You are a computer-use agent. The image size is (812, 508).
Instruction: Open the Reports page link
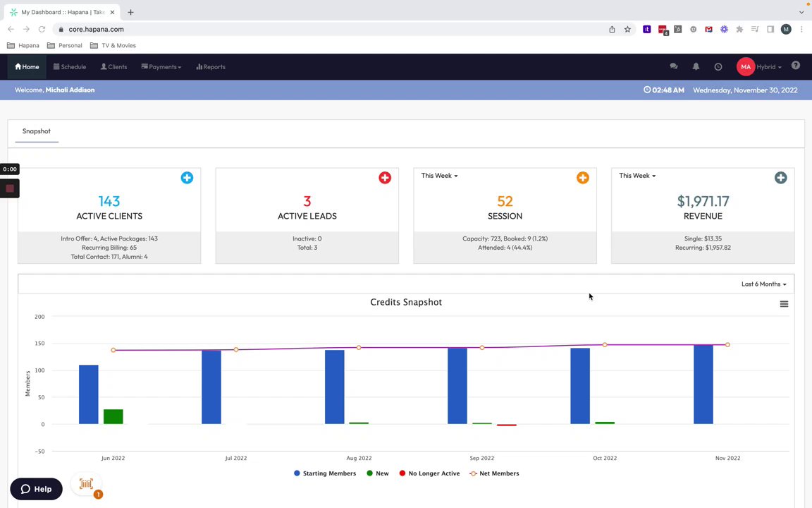pyautogui.click(x=210, y=67)
